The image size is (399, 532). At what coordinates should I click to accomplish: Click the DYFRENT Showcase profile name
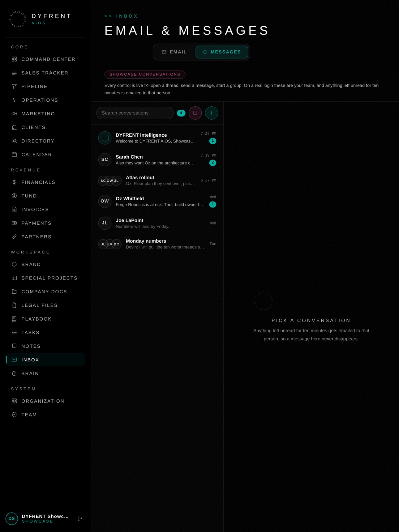pyautogui.click(x=45, y=516)
